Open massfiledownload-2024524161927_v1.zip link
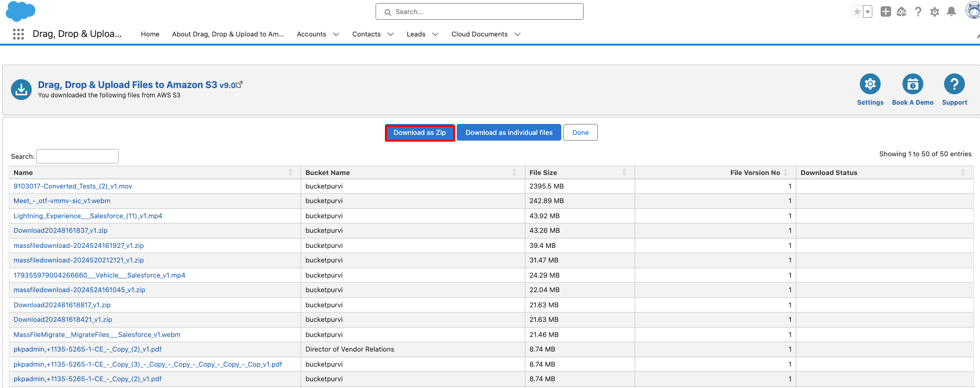 79,246
